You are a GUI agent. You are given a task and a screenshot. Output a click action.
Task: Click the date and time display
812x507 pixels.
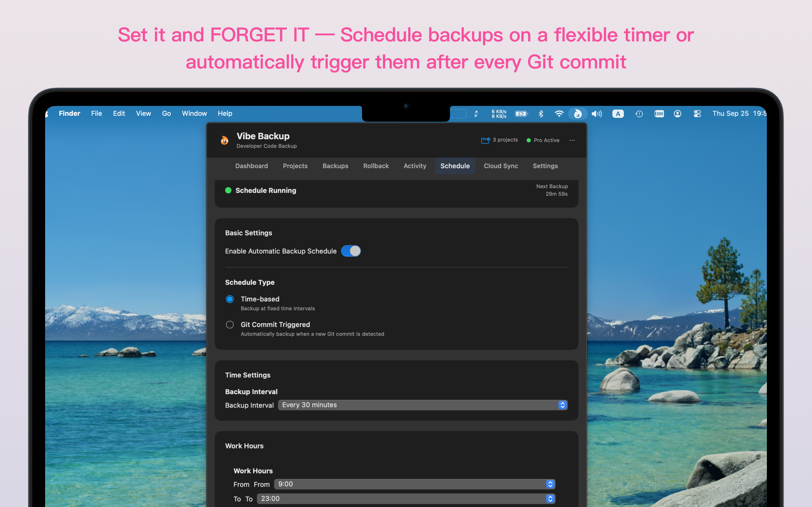click(738, 114)
